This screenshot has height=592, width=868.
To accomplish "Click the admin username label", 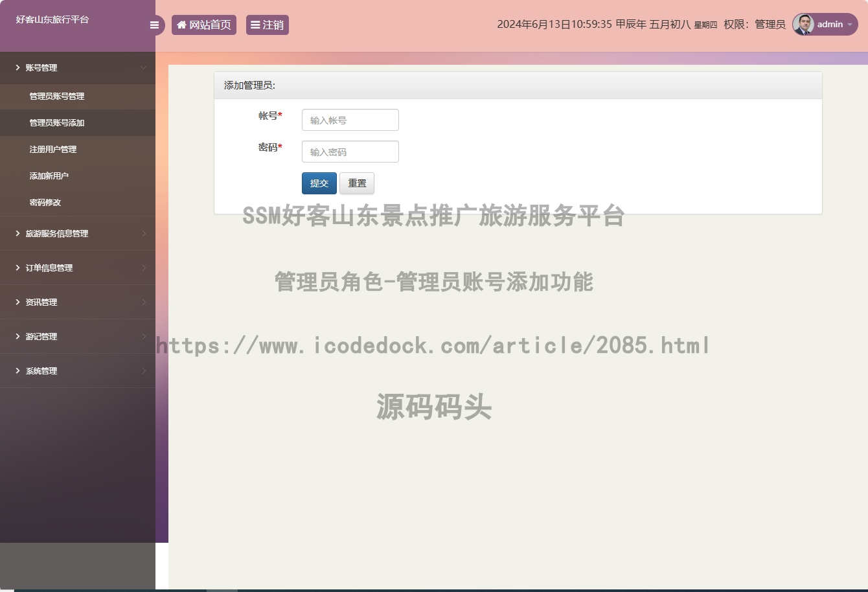I will click(x=830, y=25).
